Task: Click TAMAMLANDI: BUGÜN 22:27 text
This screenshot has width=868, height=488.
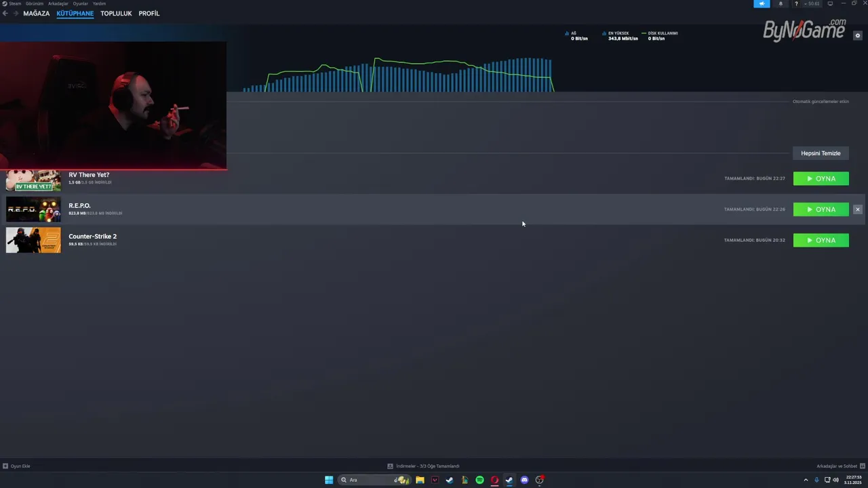Action: [x=755, y=178]
